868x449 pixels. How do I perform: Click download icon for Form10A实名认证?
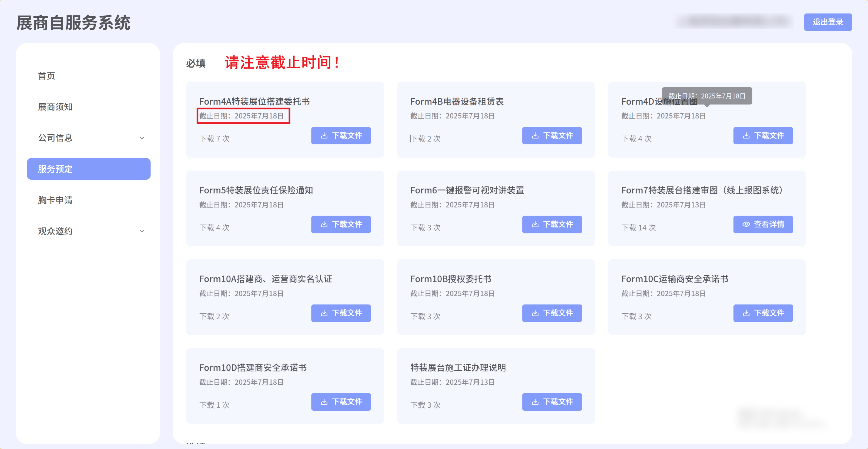[x=324, y=313]
